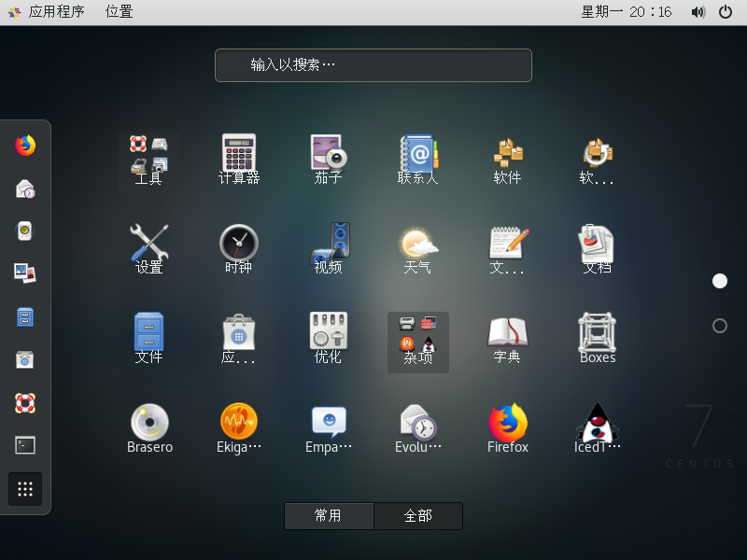Open file cabinet icon in dock
This screenshot has height=560, width=747.
tap(25, 316)
